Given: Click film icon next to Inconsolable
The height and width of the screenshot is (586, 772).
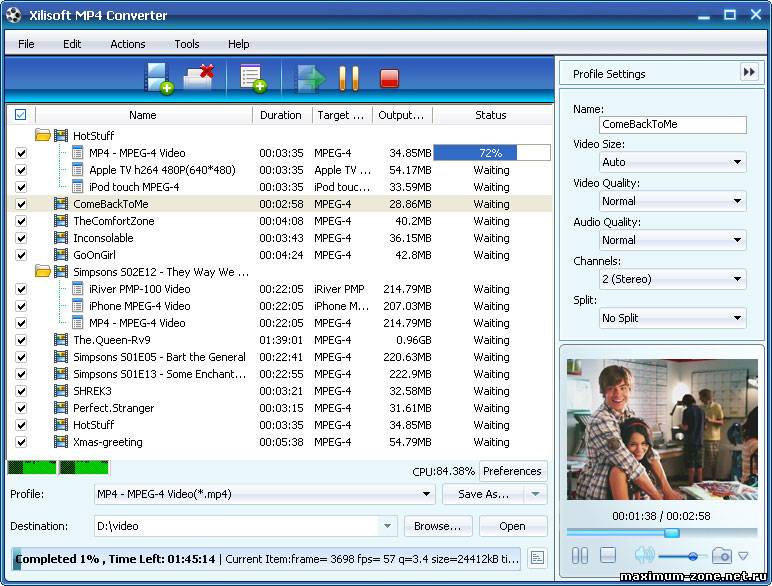Looking at the screenshot, I should click(61, 237).
